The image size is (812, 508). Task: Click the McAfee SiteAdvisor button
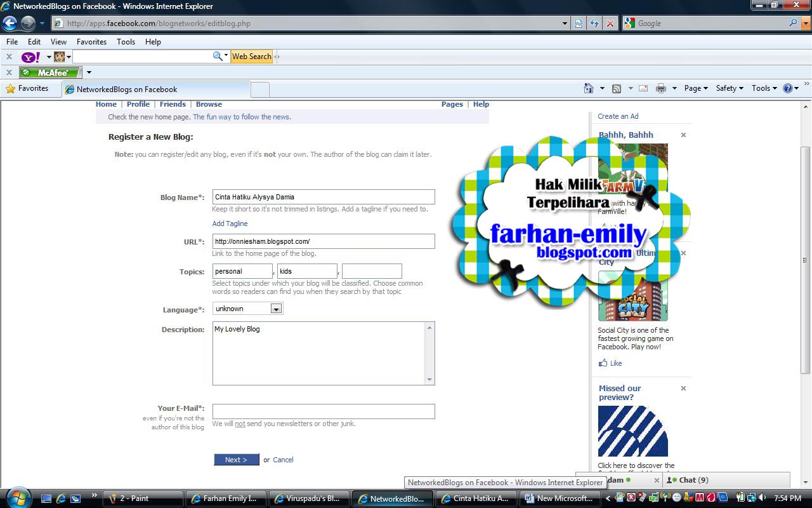[50, 72]
